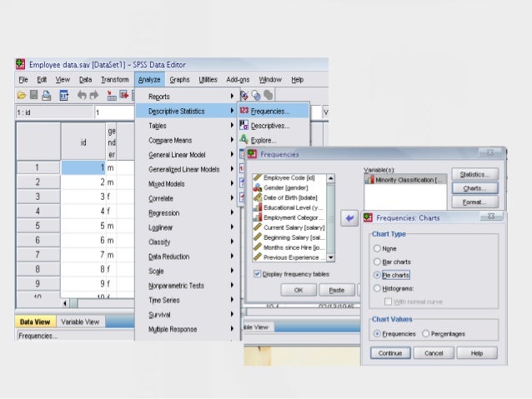The width and height of the screenshot is (532, 399).
Task: Open the Transform menu
Action: (115, 80)
